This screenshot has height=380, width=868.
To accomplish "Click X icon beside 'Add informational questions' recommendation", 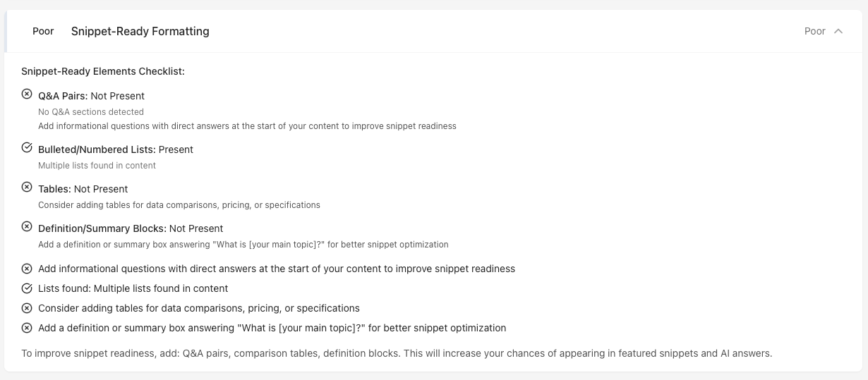I will tap(27, 269).
